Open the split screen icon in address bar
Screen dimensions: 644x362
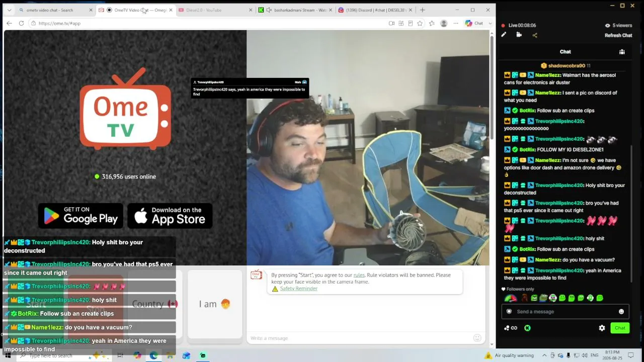(x=401, y=23)
